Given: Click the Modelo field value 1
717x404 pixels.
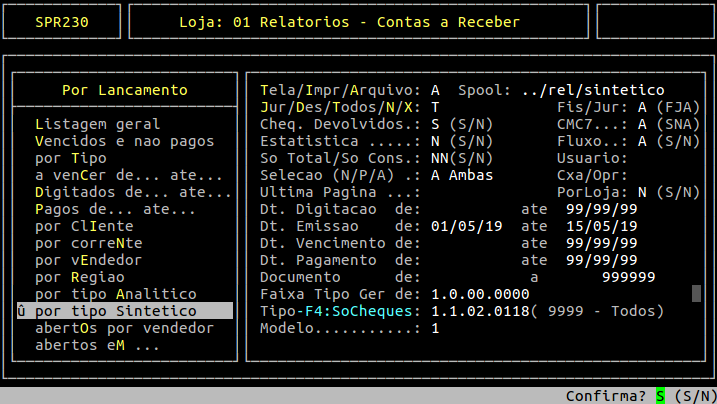Looking at the screenshot, I should (435, 328).
